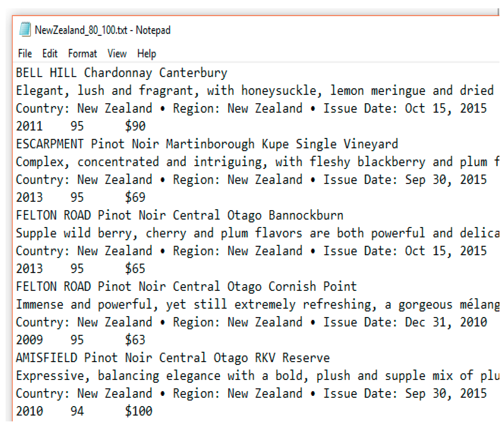Image resolution: width=504 pixels, height=427 pixels.
Task: Click the NewZealand_80_100.txt window title
Action: click(103, 30)
